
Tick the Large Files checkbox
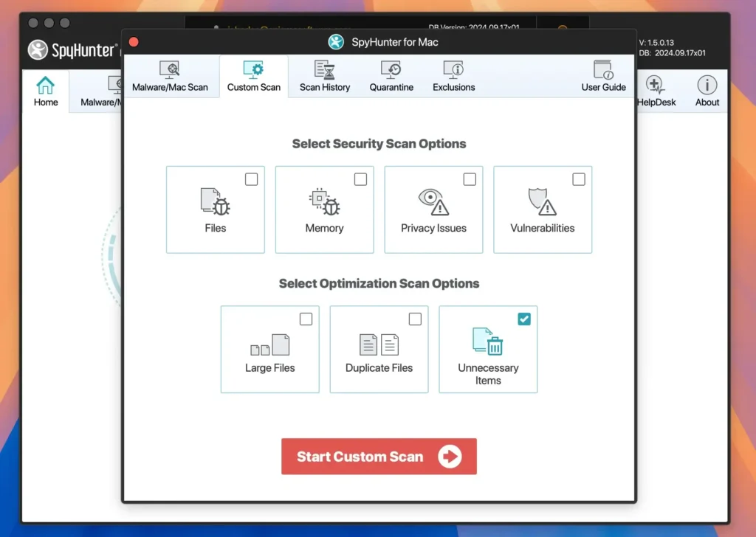tap(306, 319)
